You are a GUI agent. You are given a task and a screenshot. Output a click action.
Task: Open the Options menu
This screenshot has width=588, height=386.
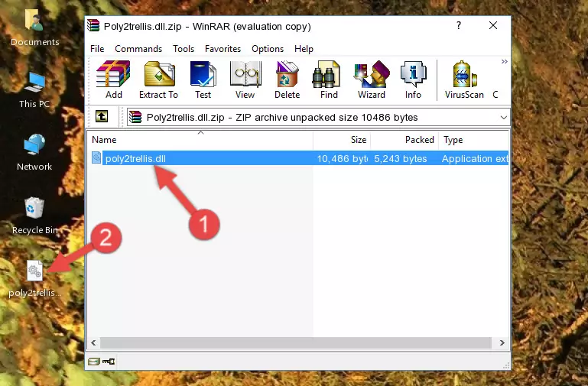[x=268, y=49]
